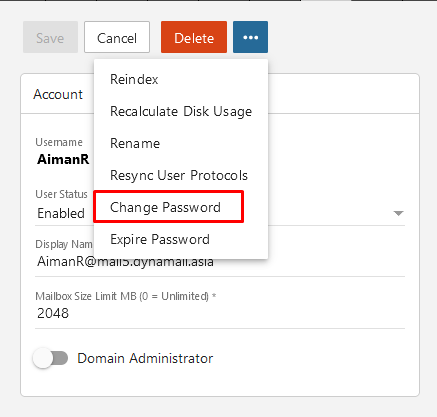
Task: Choose Resync User Protocols entry
Action: click(179, 175)
